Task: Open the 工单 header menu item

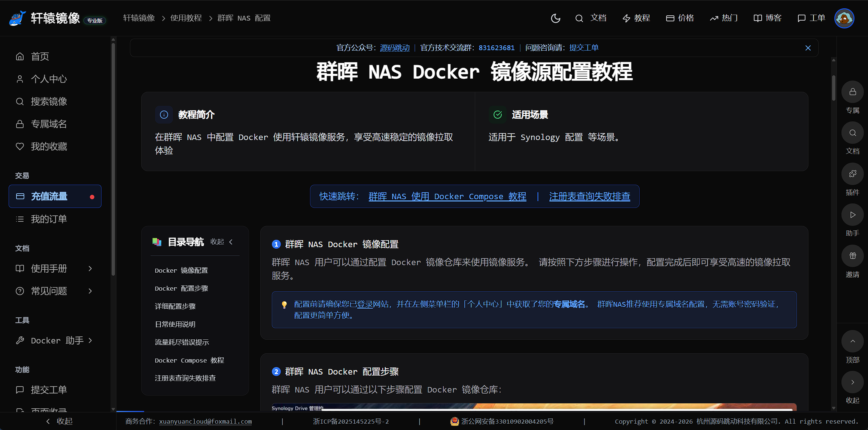Action: 811,18
